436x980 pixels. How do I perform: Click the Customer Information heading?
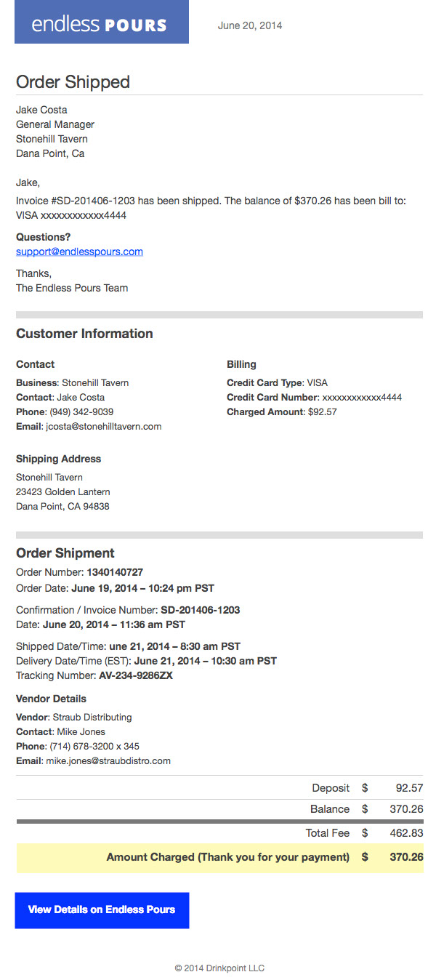pyautogui.click(x=84, y=334)
